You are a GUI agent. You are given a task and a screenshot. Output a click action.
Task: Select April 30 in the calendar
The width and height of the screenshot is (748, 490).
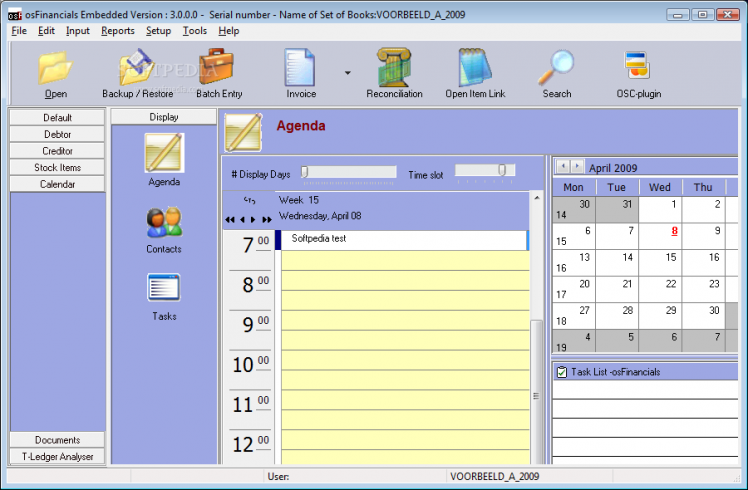pyautogui.click(x=703, y=315)
